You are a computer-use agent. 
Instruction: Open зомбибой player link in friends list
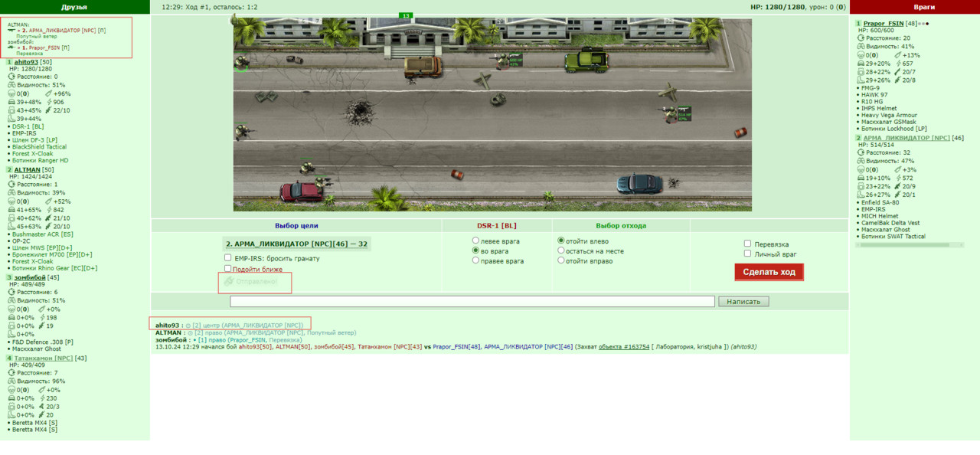pyautogui.click(x=30, y=277)
